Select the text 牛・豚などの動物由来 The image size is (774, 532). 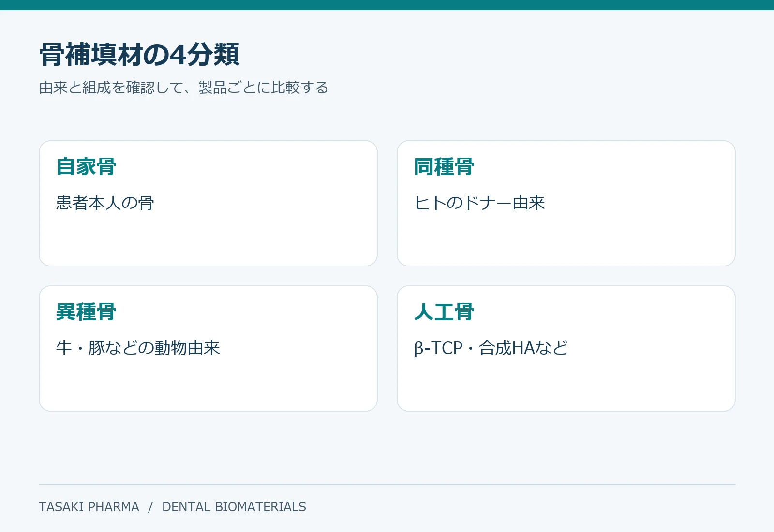(x=138, y=348)
